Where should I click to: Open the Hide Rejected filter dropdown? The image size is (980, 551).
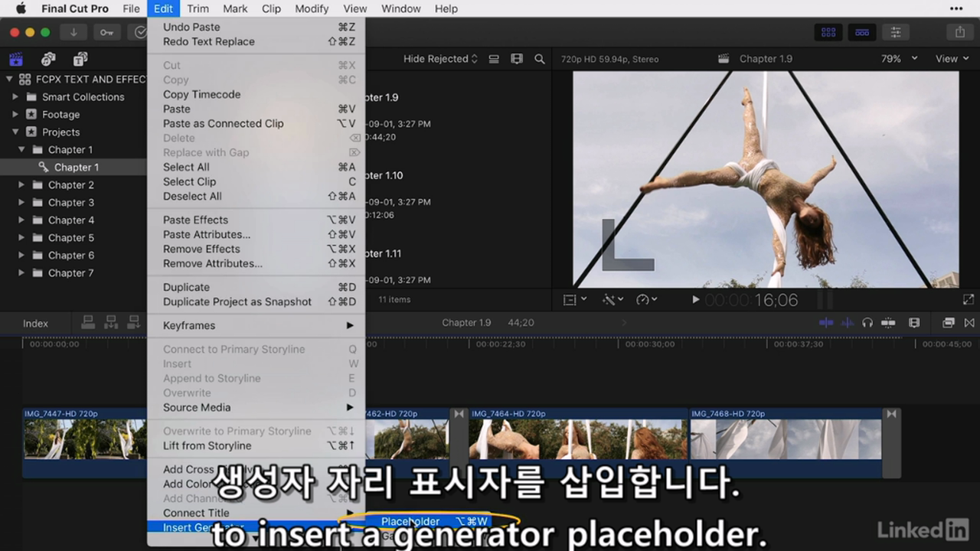440,59
